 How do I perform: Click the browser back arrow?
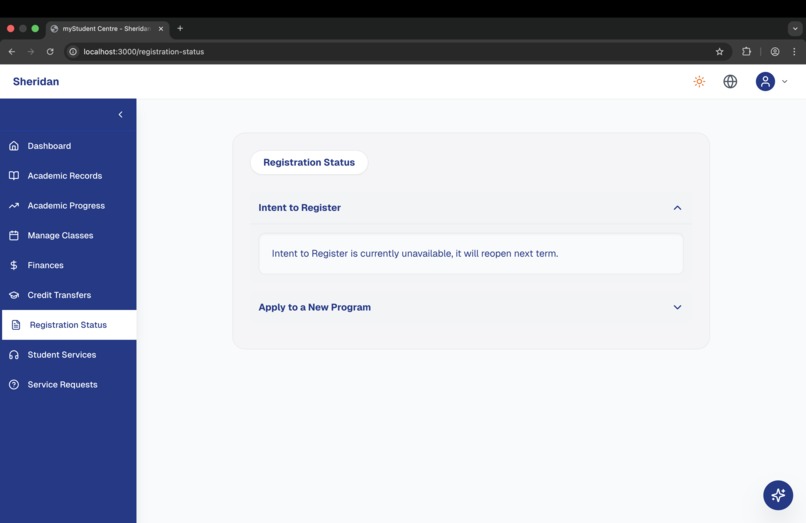[12, 51]
